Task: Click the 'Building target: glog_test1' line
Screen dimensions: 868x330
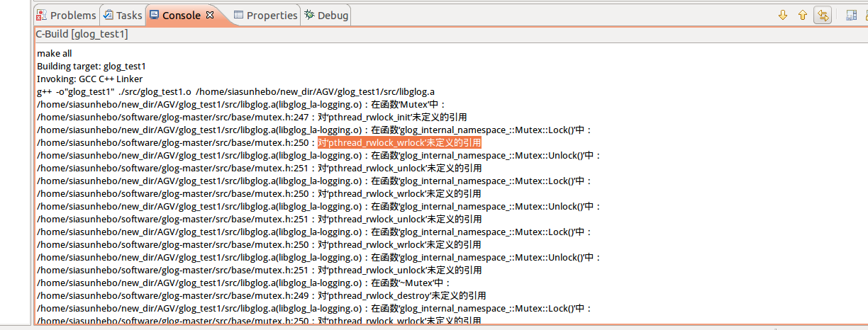Action: coord(91,66)
